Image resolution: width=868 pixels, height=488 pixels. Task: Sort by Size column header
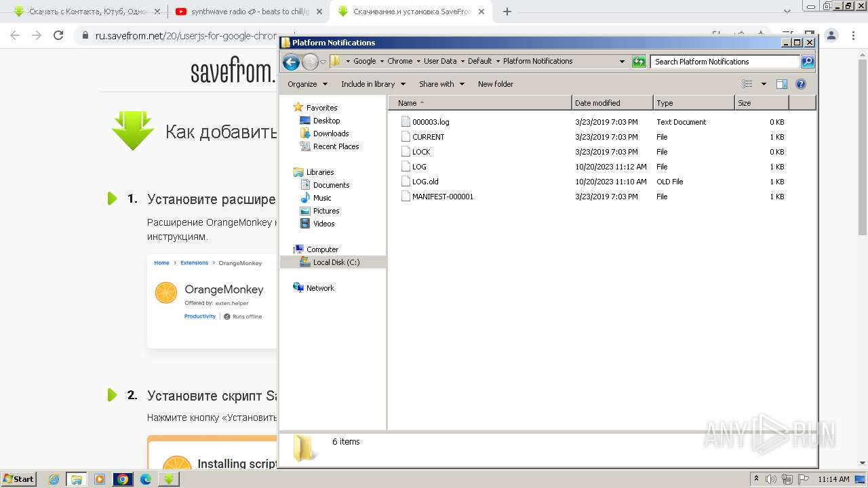(x=762, y=103)
